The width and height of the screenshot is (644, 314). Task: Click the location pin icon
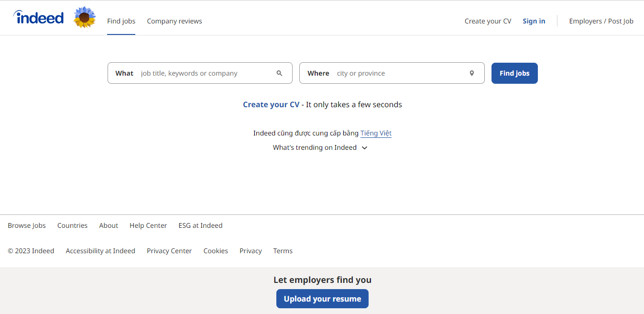coord(471,73)
